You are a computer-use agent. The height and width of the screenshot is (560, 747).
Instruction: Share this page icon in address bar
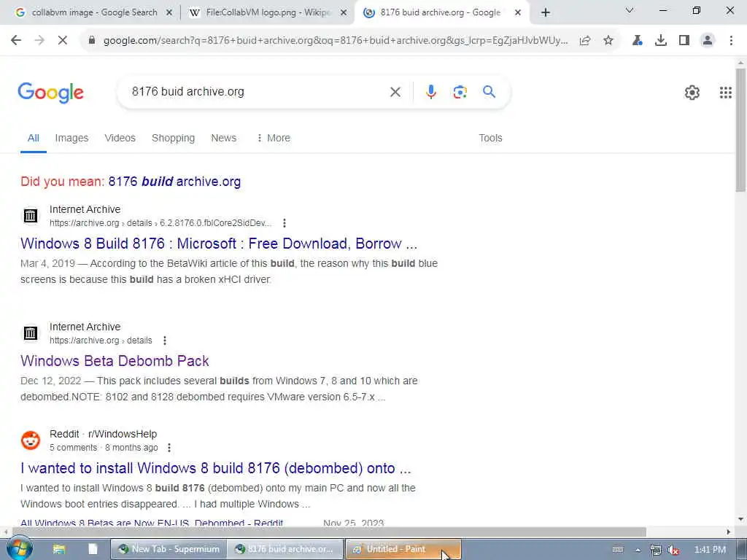[585, 41]
